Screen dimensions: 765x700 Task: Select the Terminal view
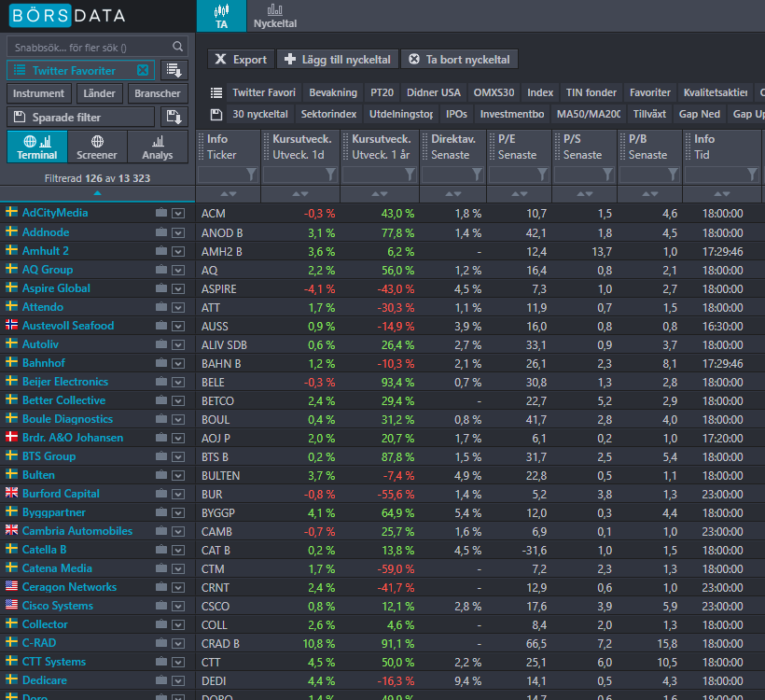37,147
